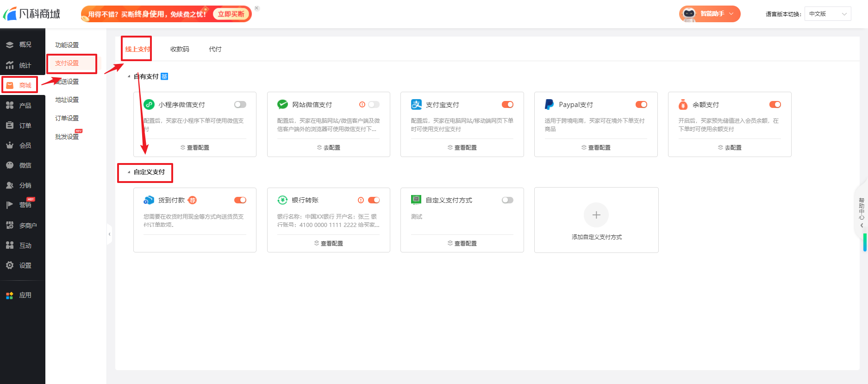The image size is (868, 384).
Task: Open the 应用 apps icon
Action: (x=10, y=295)
